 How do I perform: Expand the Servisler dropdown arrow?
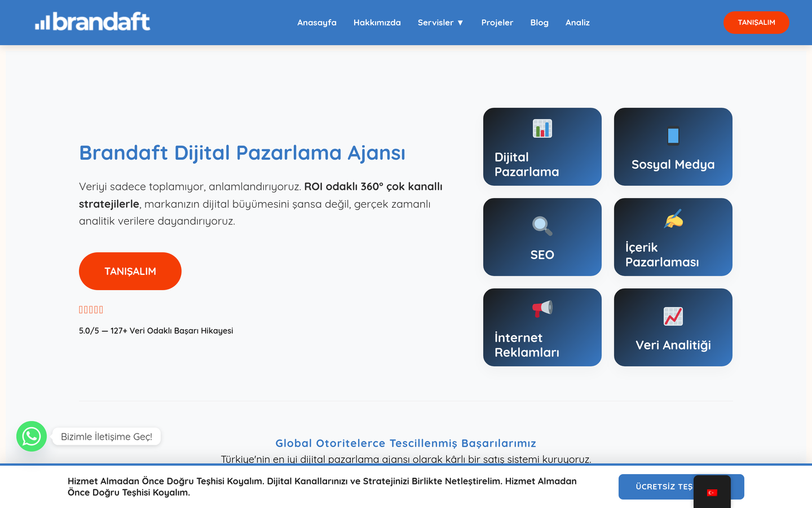[460, 23]
